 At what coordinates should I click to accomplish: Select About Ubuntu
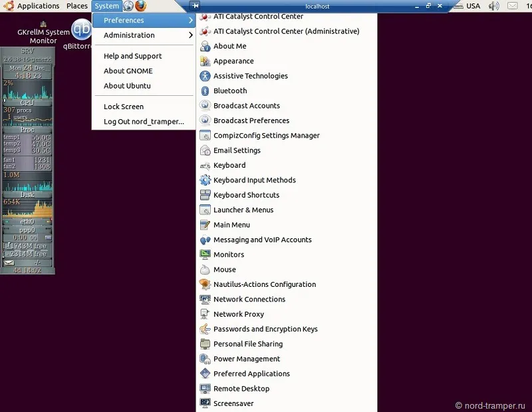pyautogui.click(x=127, y=86)
